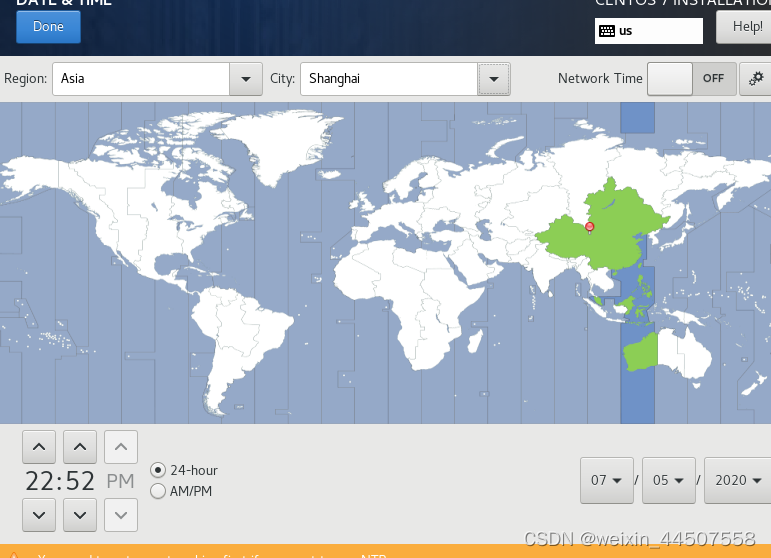Click the City field showing Shanghai

pos(389,79)
